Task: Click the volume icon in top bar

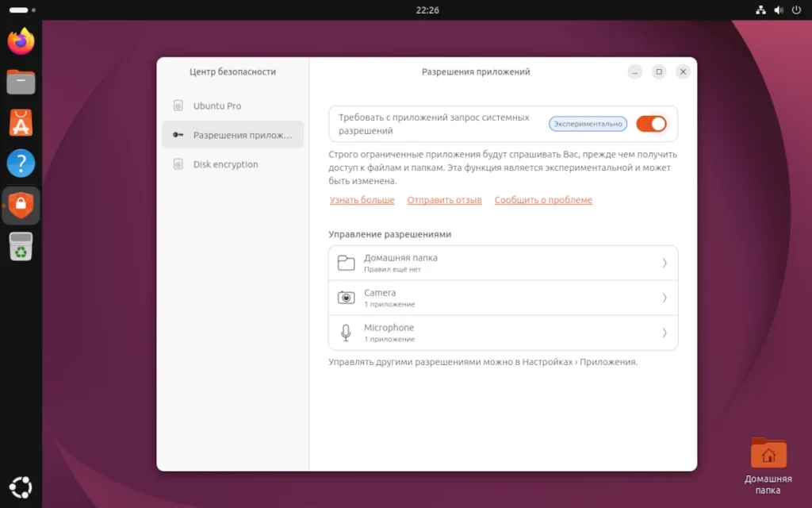Action: coord(779,10)
